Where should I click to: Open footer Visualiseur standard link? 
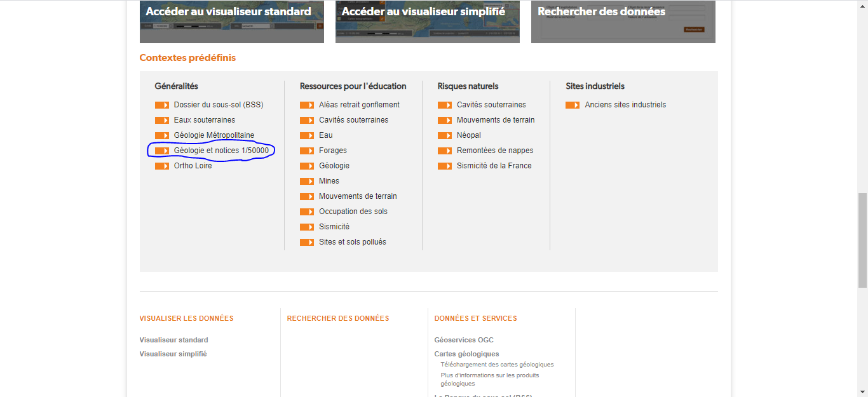173,340
